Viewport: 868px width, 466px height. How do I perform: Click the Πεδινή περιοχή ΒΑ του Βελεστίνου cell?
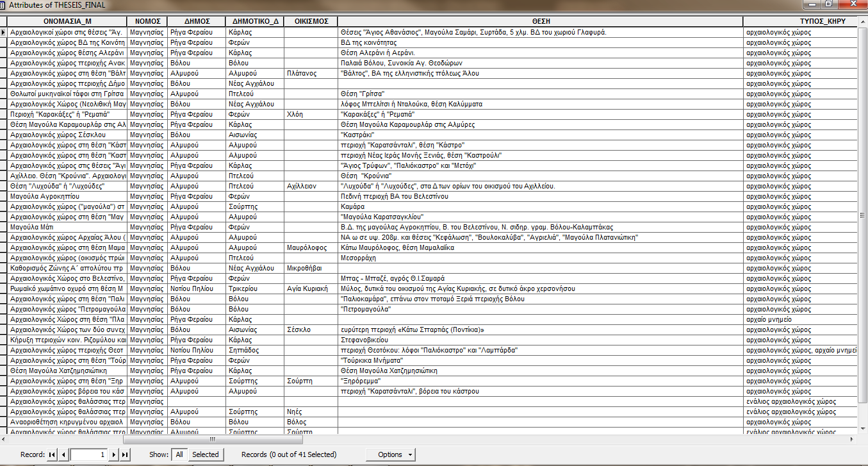coord(541,196)
